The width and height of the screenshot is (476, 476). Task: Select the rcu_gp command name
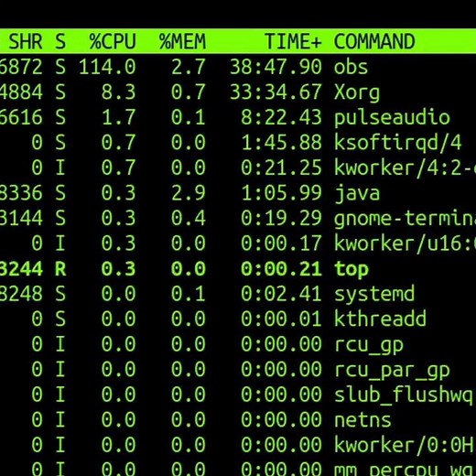point(369,345)
